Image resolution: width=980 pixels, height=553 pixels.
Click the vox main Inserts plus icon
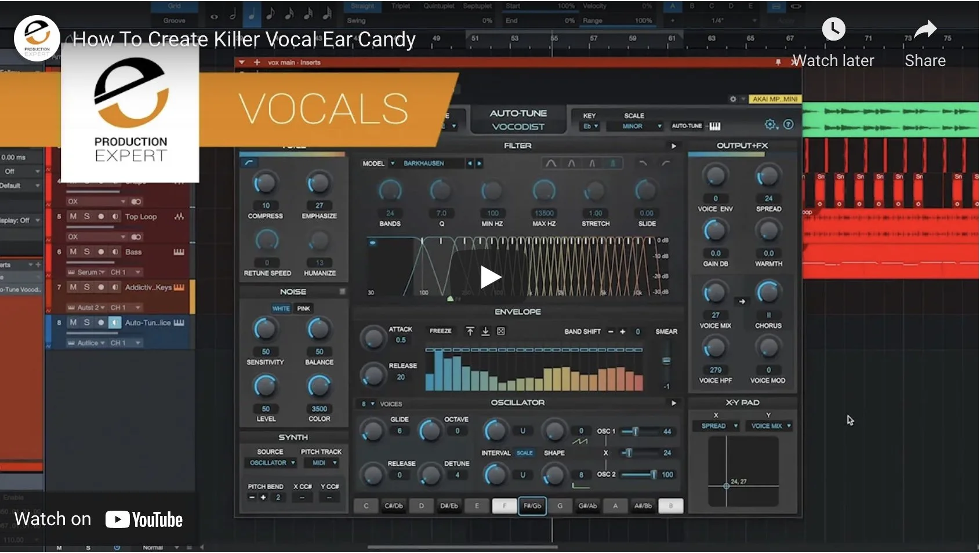pyautogui.click(x=257, y=63)
